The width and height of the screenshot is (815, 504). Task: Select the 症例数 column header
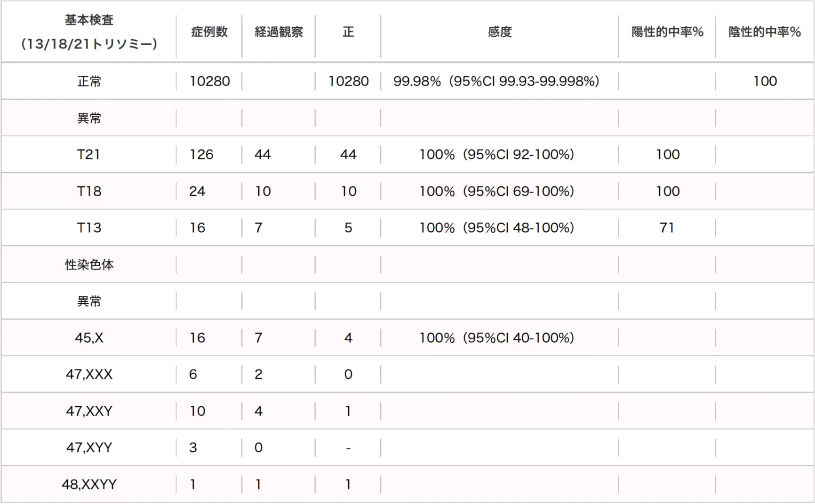click(x=209, y=31)
